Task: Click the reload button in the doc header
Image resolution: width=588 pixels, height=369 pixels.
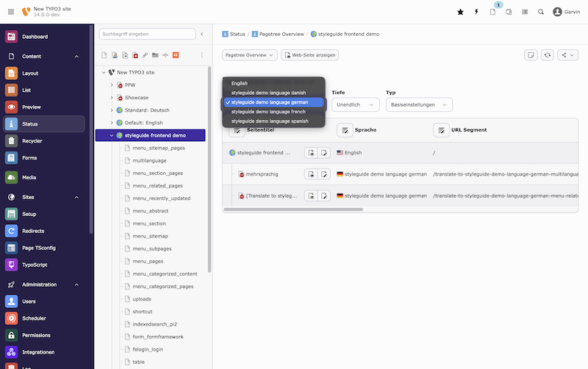Action: [548, 55]
